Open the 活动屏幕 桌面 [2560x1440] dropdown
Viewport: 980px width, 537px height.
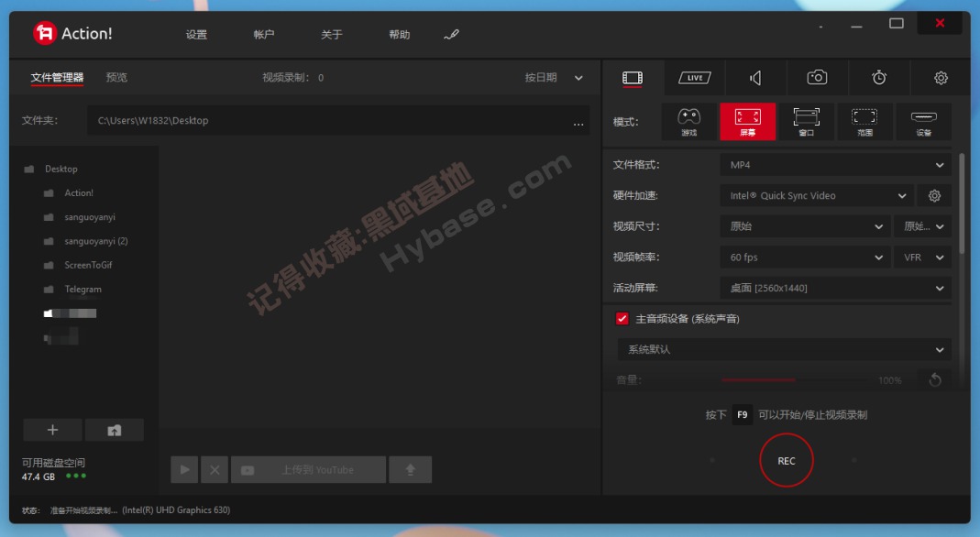836,288
